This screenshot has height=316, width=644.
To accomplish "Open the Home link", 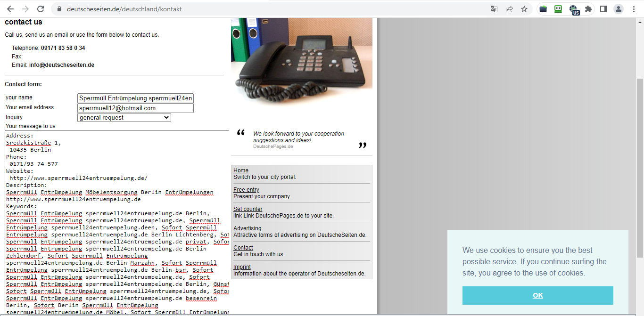I will click(241, 170).
